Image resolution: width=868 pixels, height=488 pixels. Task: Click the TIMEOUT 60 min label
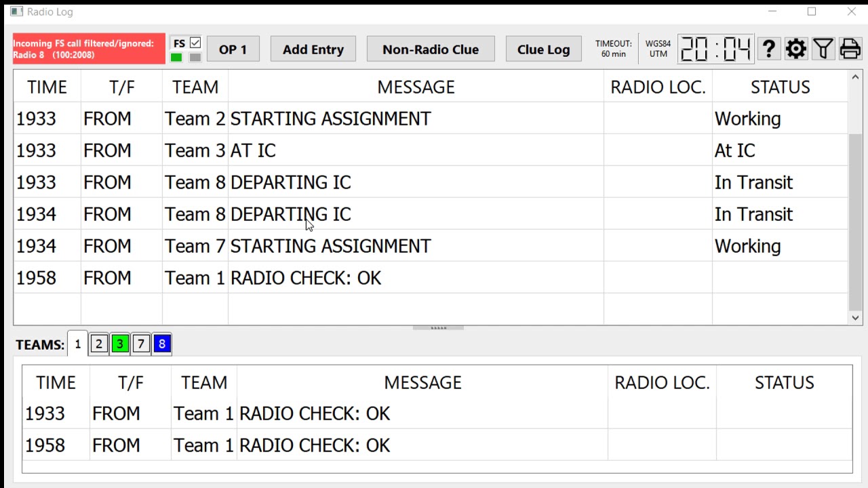614,49
